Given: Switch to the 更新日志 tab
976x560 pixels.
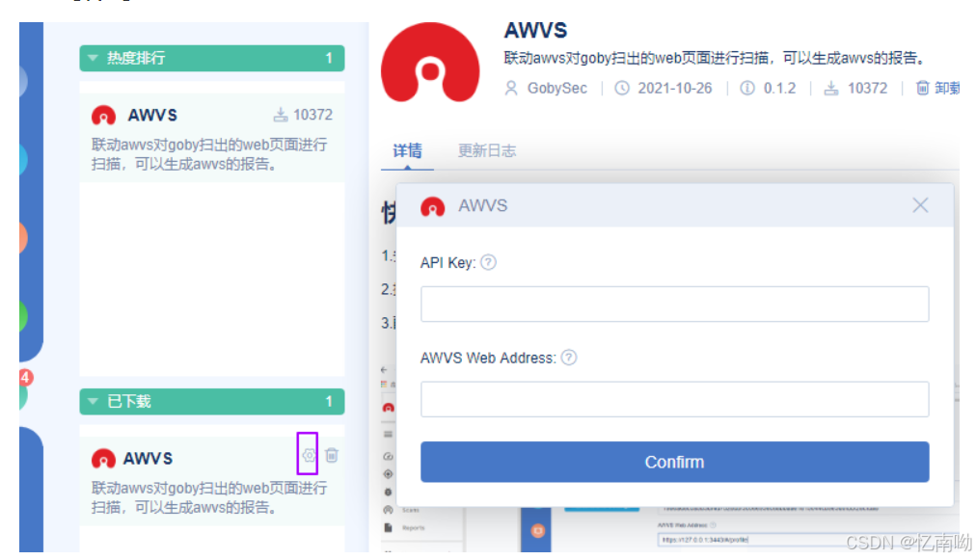Looking at the screenshot, I should [487, 150].
